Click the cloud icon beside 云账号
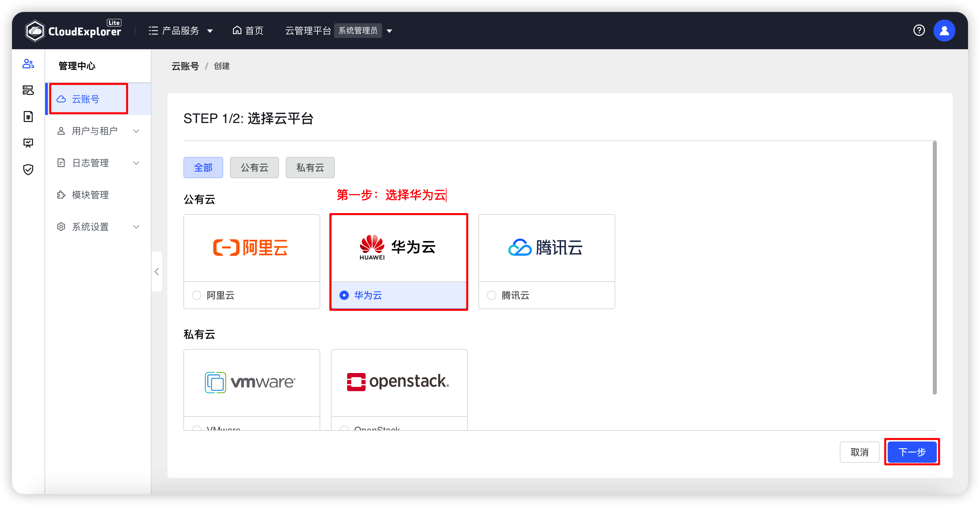The image size is (980, 506). (61, 99)
